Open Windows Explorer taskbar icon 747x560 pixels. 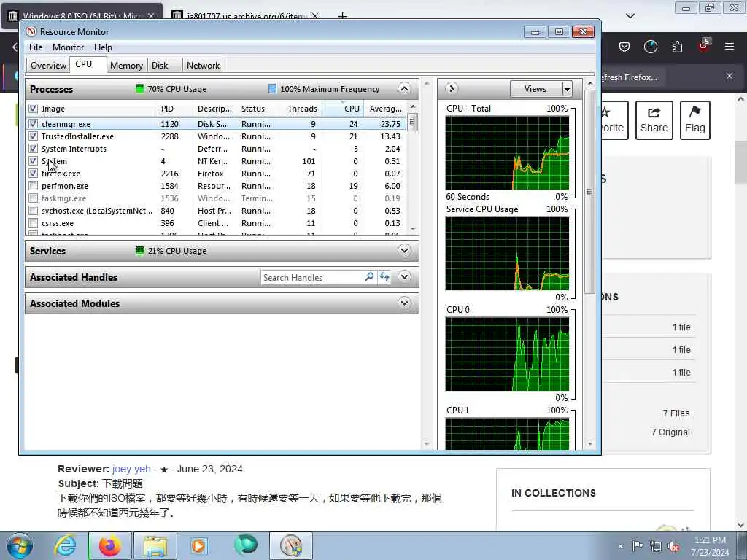155,545
